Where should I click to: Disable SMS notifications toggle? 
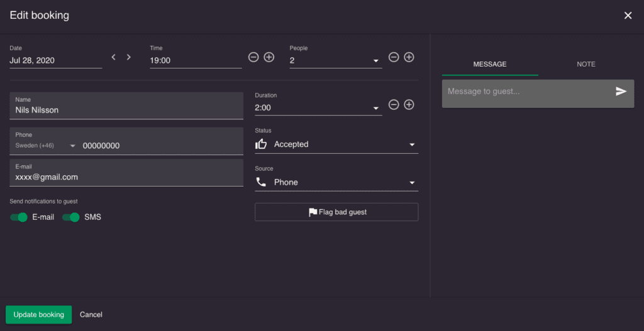click(x=71, y=217)
